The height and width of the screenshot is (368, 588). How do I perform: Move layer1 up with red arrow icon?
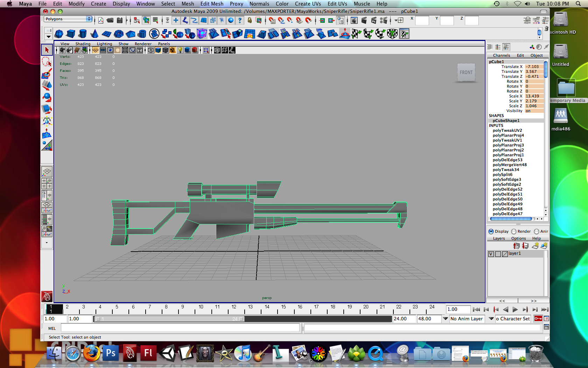point(517,246)
